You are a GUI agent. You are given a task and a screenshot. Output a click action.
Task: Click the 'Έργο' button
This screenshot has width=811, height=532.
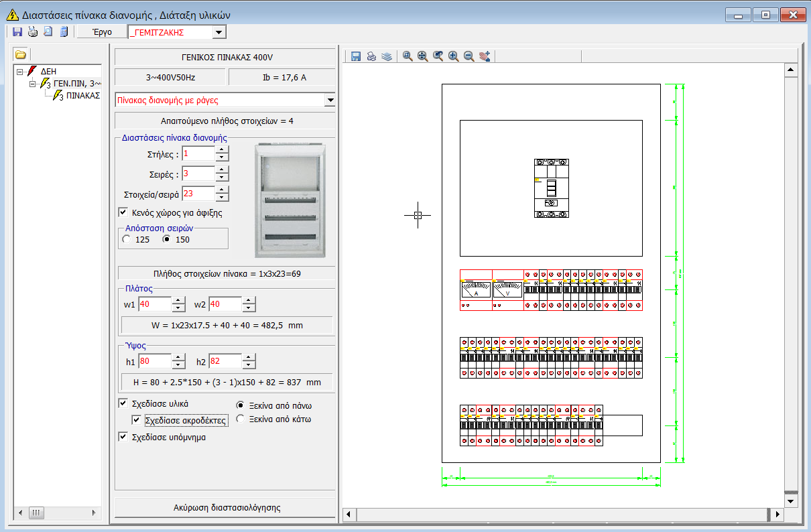(x=101, y=32)
